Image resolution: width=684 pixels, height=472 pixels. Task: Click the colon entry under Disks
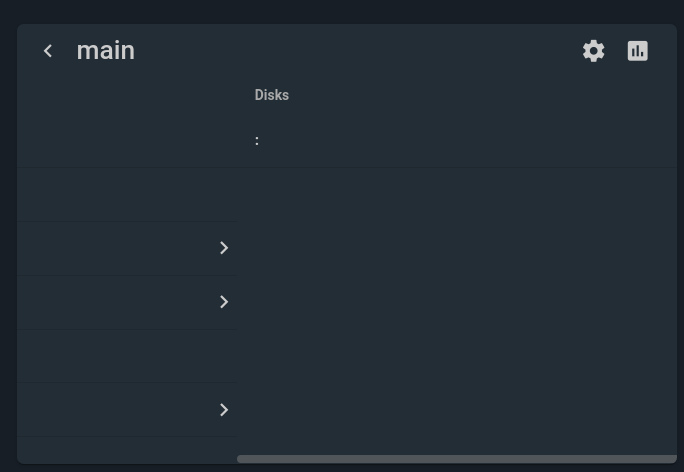(257, 141)
